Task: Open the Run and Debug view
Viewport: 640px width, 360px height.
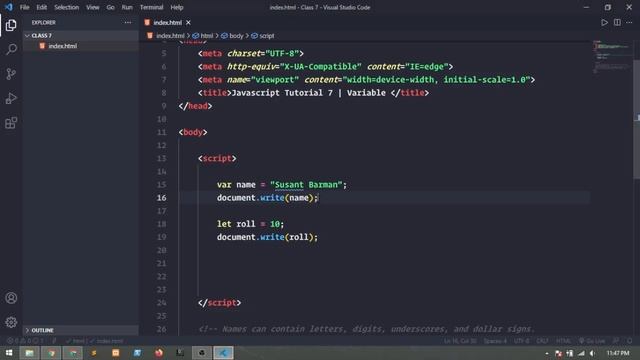Action: (11, 98)
